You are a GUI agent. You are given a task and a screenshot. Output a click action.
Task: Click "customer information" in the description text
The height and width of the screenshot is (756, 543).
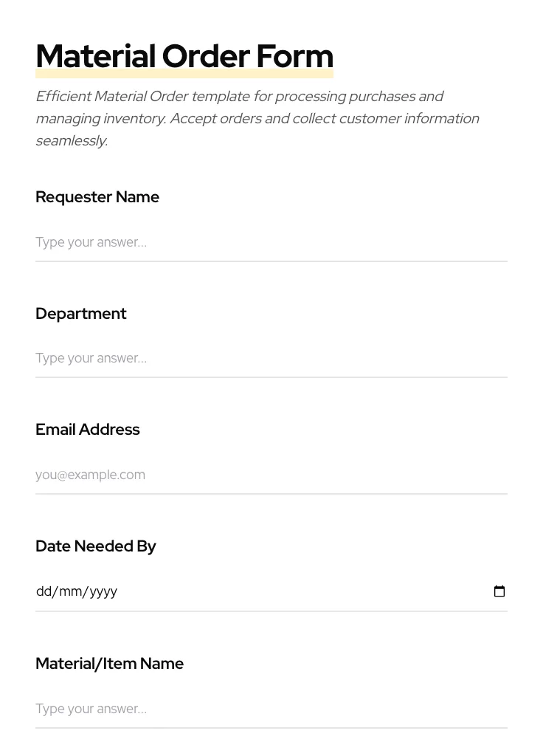409,119
